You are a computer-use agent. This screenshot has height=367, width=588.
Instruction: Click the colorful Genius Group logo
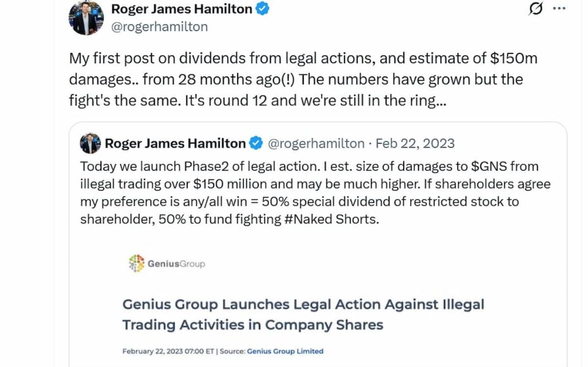coord(136,262)
